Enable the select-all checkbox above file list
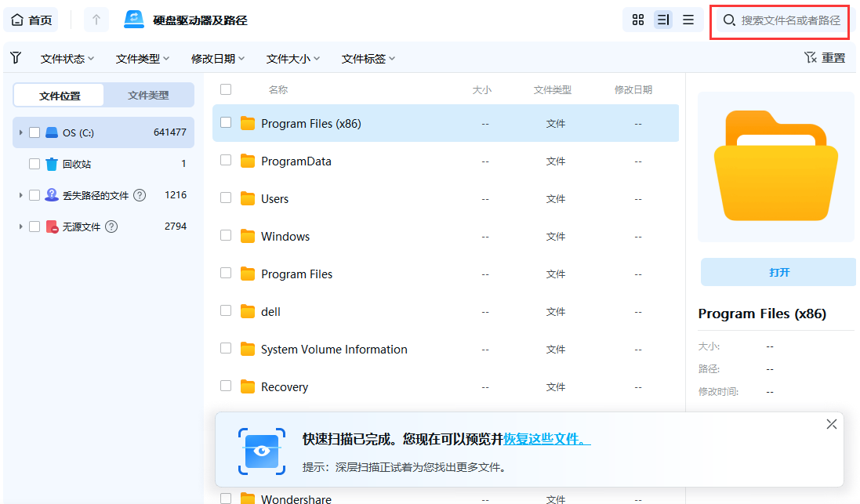The width and height of the screenshot is (860, 504). [x=226, y=89]
